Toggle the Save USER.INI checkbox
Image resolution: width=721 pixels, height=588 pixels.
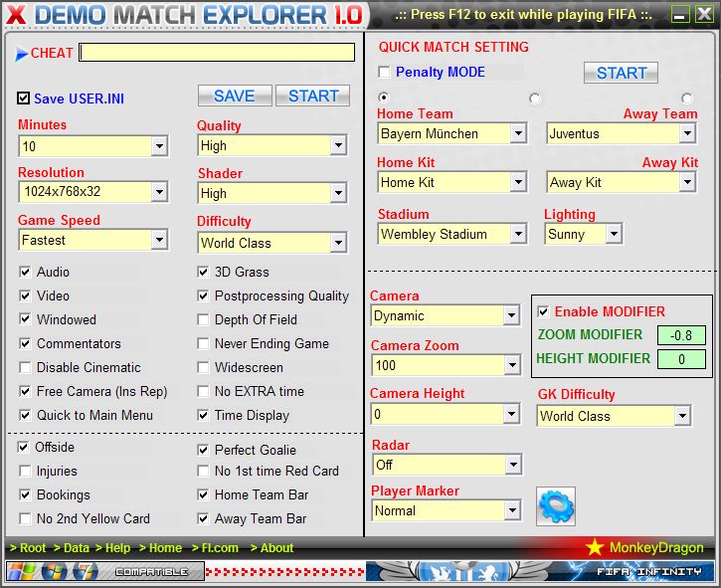(24, 98)
